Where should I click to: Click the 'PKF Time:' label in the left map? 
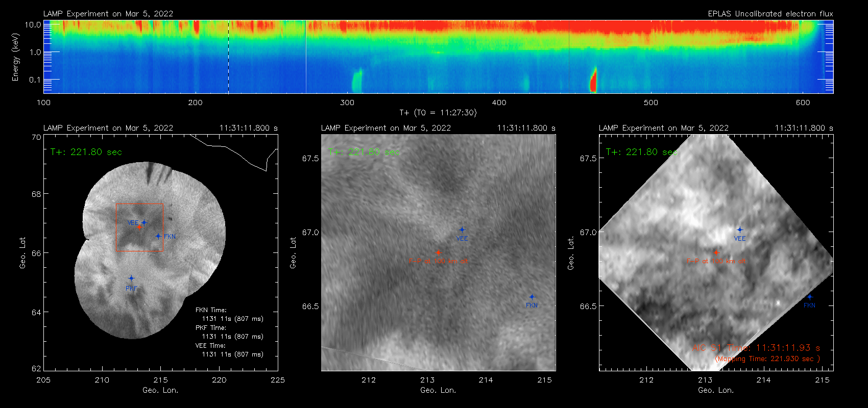pos(211,328)
